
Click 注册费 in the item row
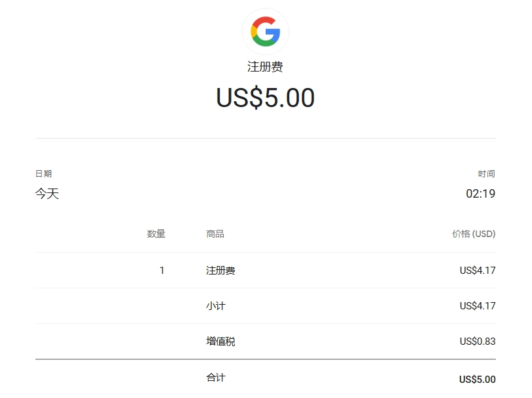pos(220,271)
